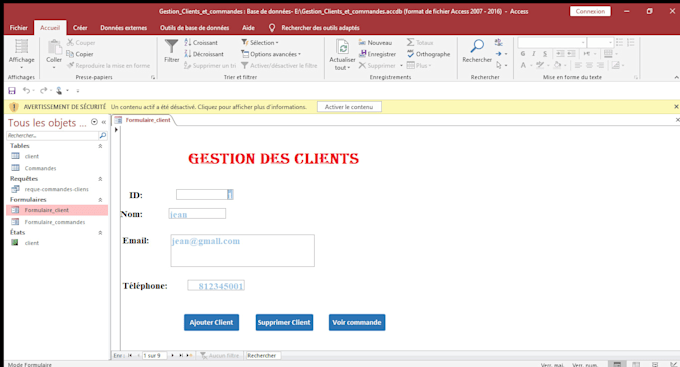Close the security warning bar
This screenshot has height=367, width=680.
click(x=676, y=107)
